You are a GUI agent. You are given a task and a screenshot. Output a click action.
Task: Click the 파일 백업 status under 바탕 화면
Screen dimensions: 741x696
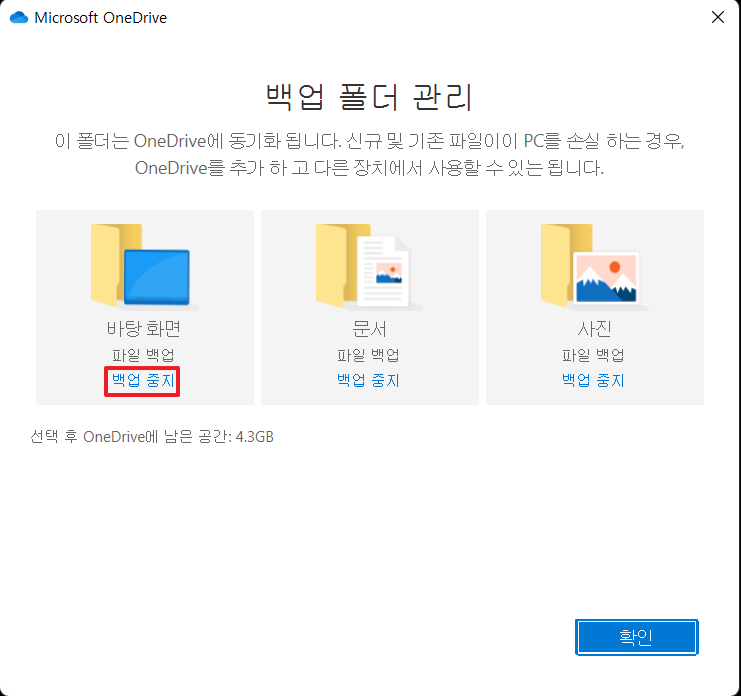pos(143,355)
